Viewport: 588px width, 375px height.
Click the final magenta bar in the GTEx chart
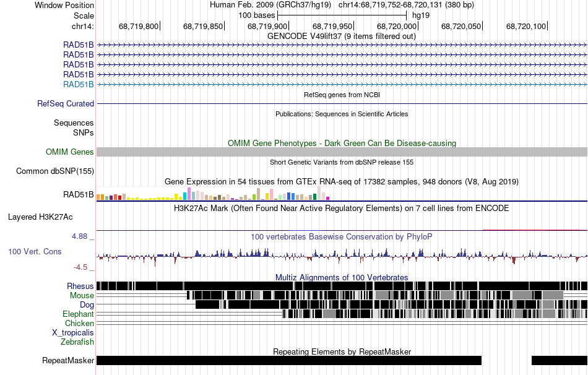click(x=328, y=199)
